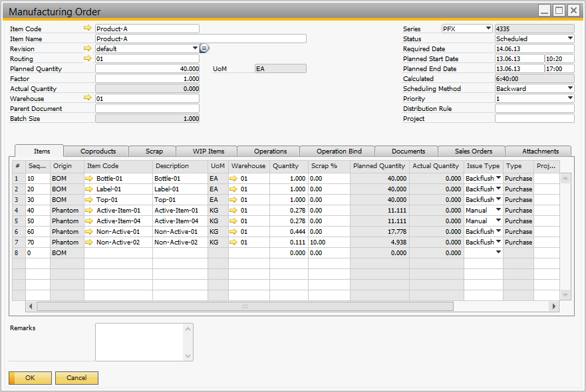Open warehouse link arrow in Top-01 row
Screen dimensions: 586x392
pyautogui.click(x=233, y=200)
